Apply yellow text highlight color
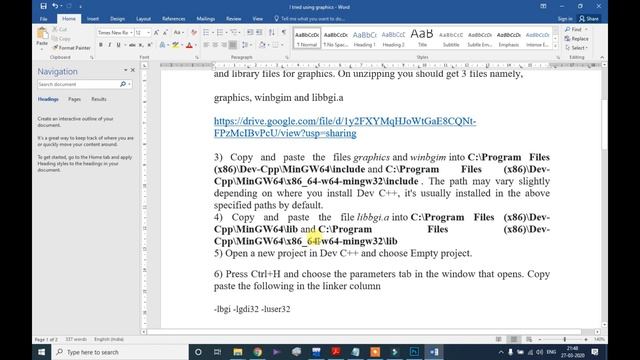640x360 pixels. (176, 45)
